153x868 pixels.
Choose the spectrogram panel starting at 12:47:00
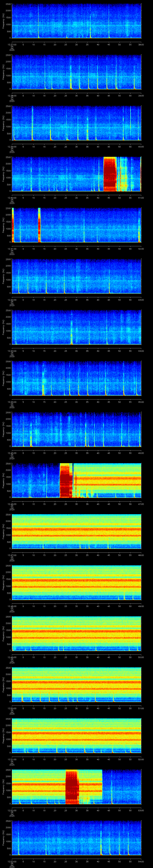[x=77, y=531]
